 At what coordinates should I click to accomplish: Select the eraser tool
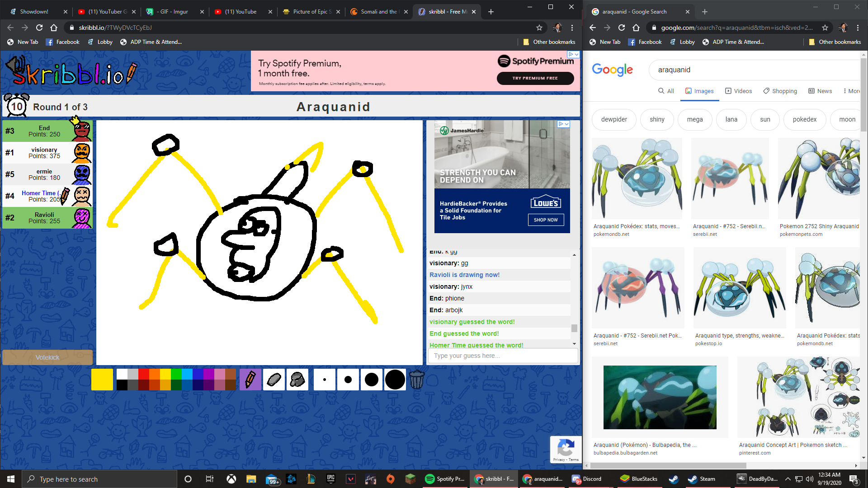274,380
